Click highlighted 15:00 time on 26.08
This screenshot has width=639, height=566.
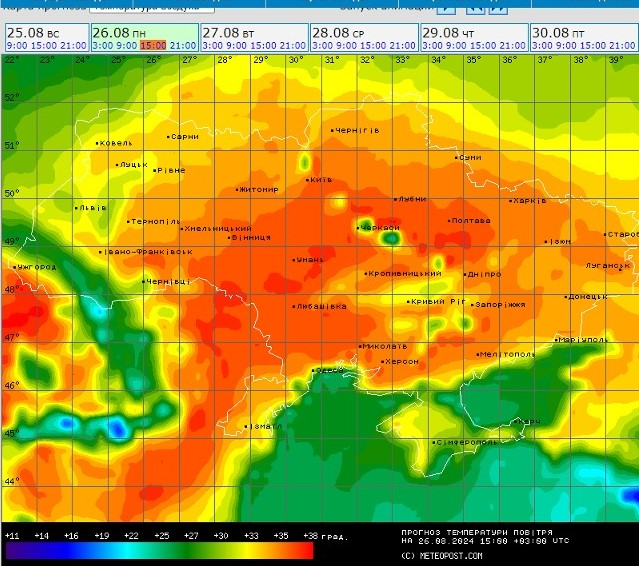(x=153, y=46)
